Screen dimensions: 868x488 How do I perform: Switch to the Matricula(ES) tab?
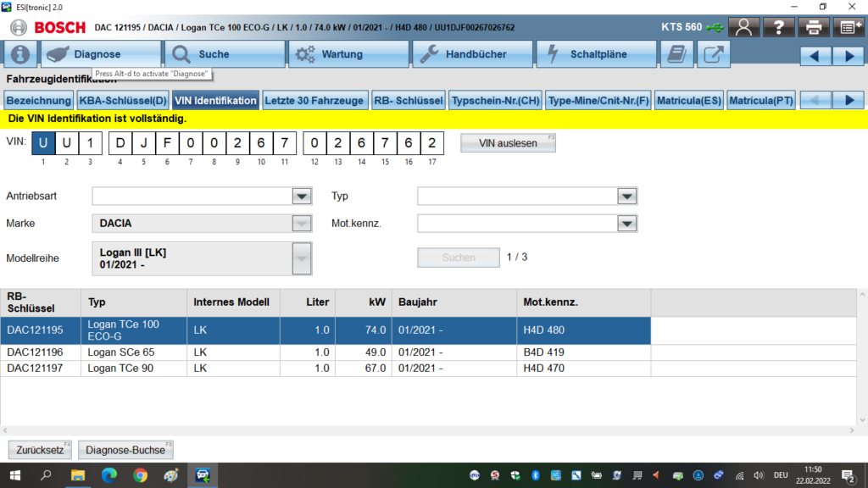[x=688, y=101]
